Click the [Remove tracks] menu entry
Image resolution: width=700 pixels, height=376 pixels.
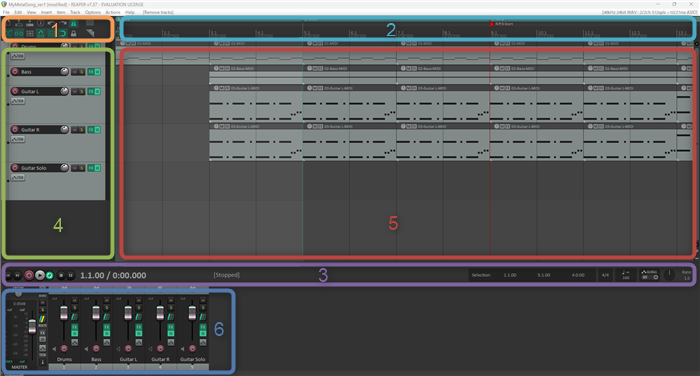[158, 12]
